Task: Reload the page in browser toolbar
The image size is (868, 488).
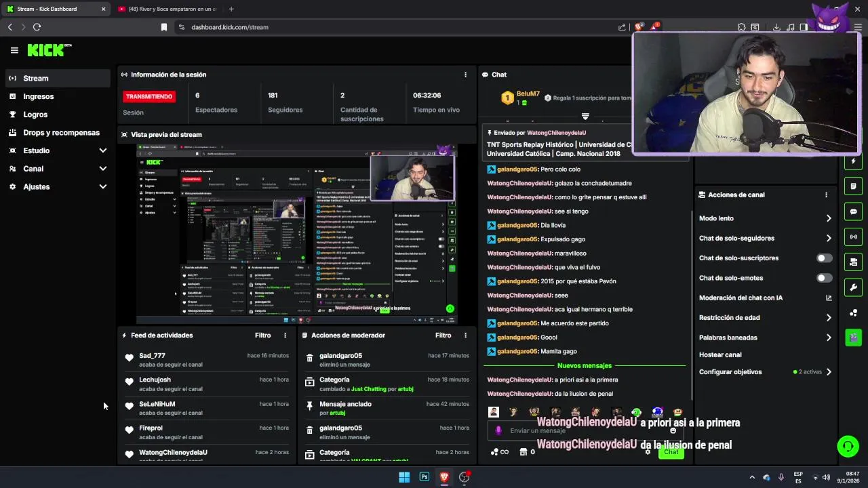Action: [x=37, y=27]
